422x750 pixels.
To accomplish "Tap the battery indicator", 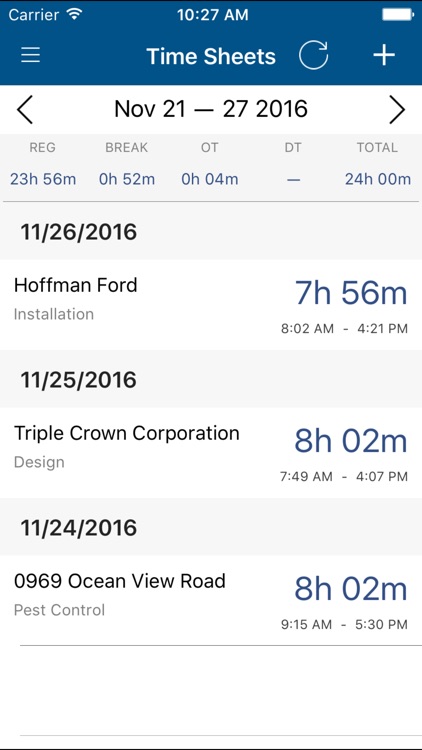I will (x=398, y=14).
